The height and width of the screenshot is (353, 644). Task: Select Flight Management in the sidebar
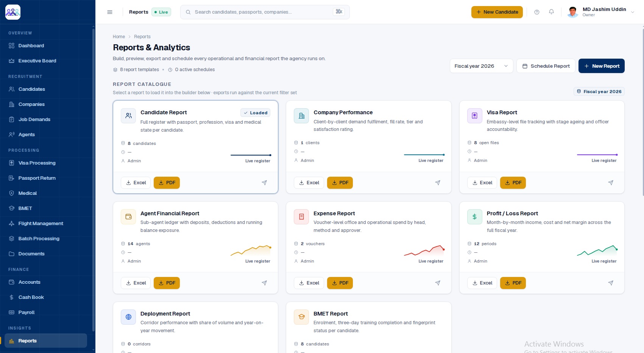[x=45, y=224]
